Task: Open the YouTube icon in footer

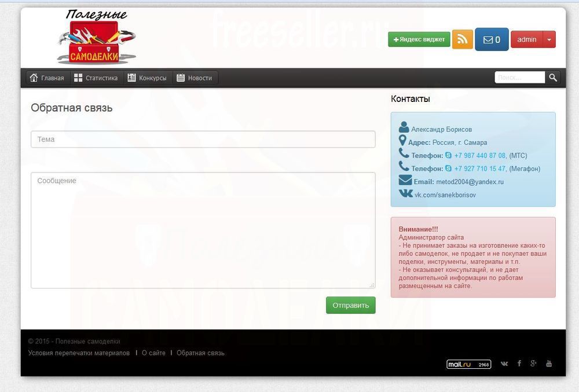Action: (549, 364)
